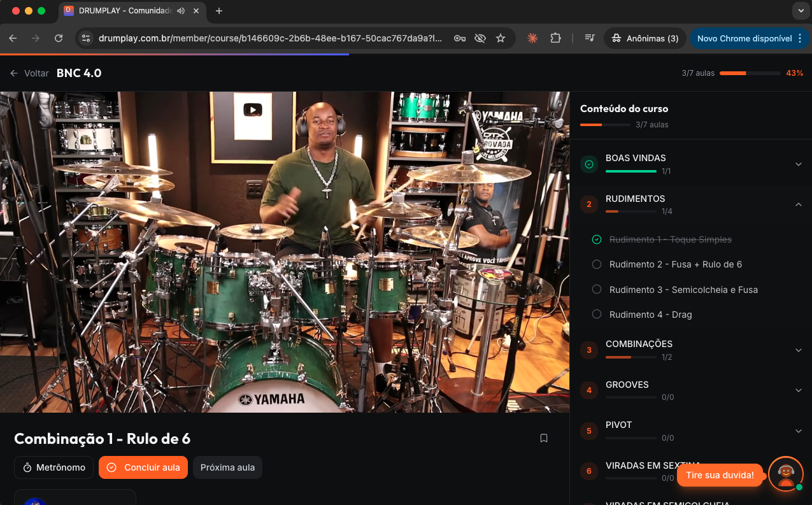Screen dimensions: 812x505
Task: Click the RUDIMENTOS section title
Action: point(635,199)
